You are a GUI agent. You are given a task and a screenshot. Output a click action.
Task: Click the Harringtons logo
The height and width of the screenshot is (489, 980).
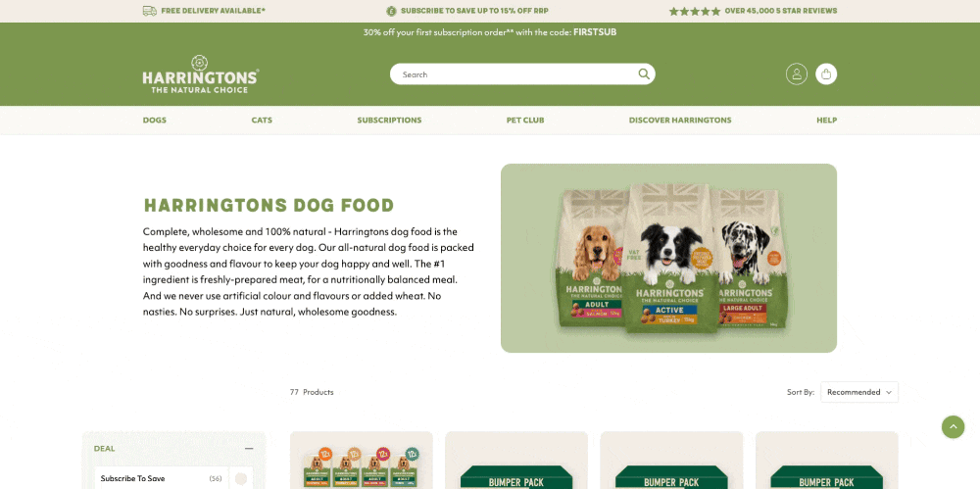pos(200,73)
